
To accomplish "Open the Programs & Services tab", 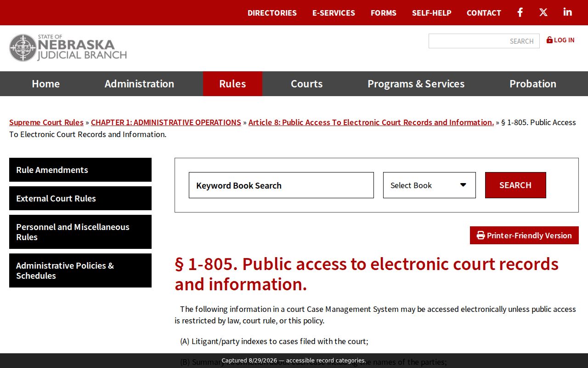I will click(416, 84).
